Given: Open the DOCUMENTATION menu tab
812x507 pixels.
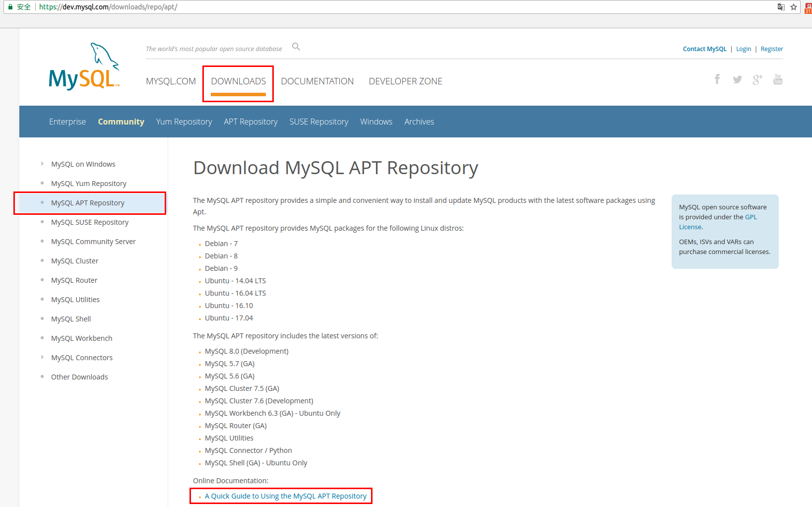Looking at the screenshot, I should point(317,81).
